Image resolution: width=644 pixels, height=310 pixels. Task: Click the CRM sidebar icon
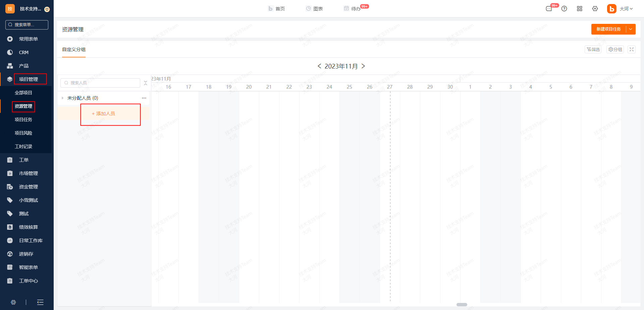(10, 52)
